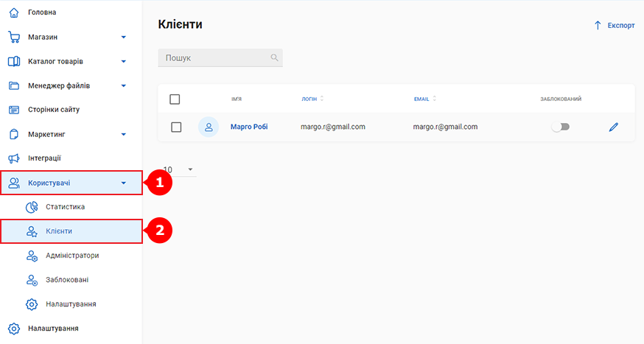
Task: Click the Email column header
Action: tap(421, 99)
